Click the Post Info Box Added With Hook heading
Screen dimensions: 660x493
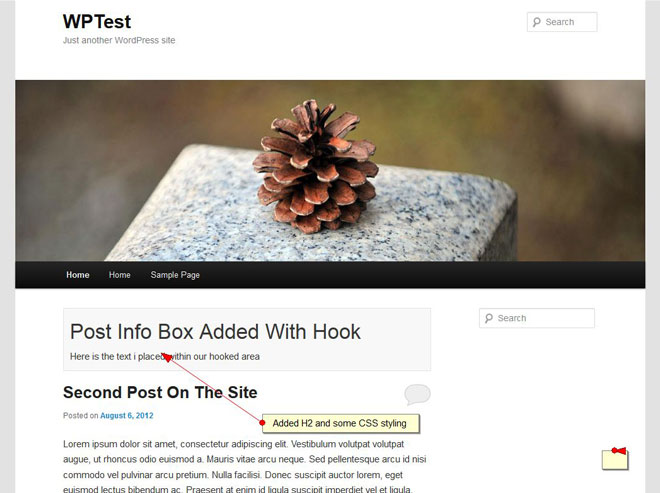[x=215, y=332]
